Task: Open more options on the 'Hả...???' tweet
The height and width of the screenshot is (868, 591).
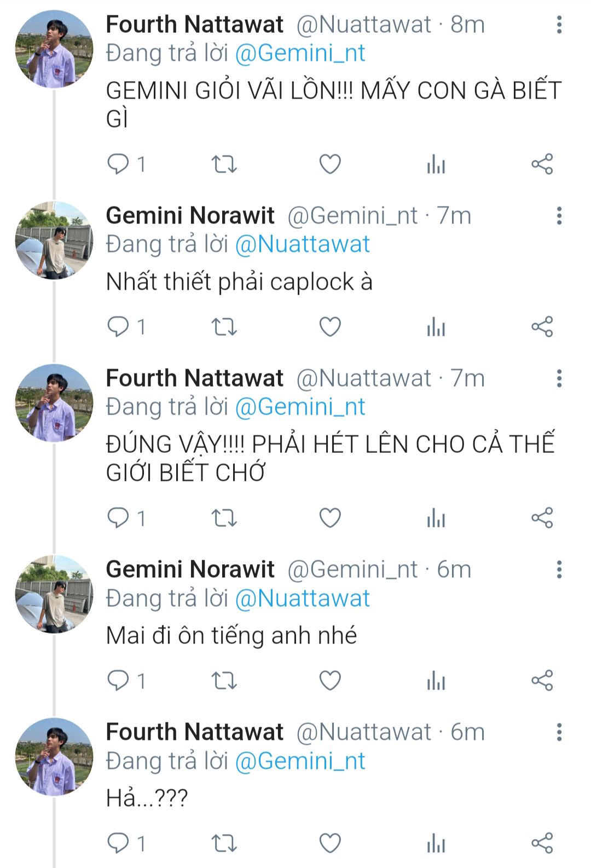Action: tap(559, 732)
